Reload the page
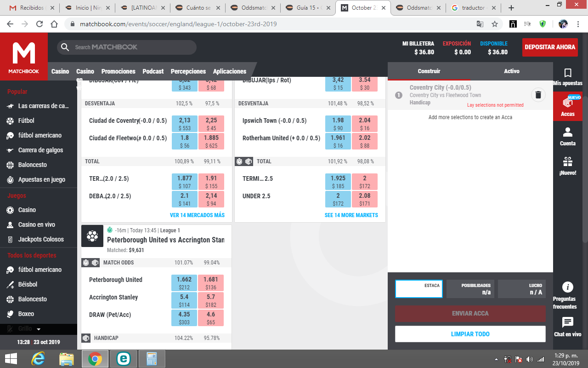The image size is (588, 368). pyautogui.click(x=40, y=24)
